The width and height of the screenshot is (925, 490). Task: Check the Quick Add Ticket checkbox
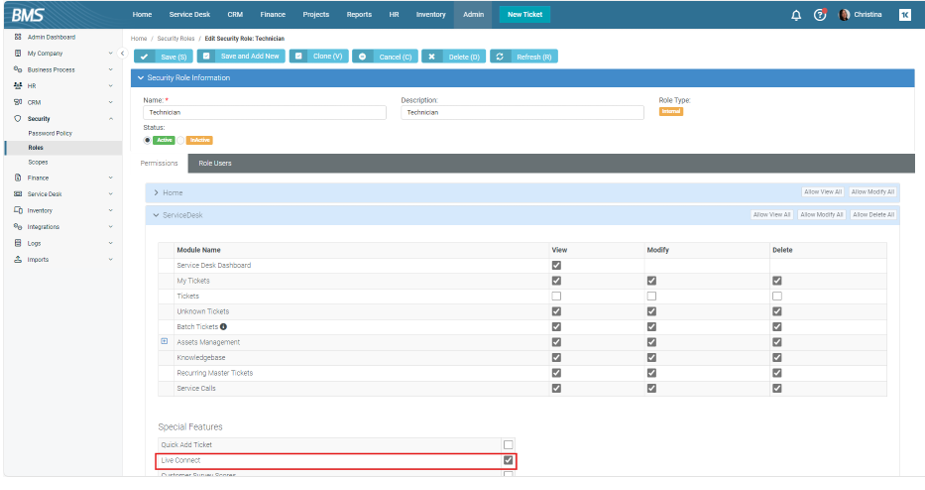click(x=508, y=445)
